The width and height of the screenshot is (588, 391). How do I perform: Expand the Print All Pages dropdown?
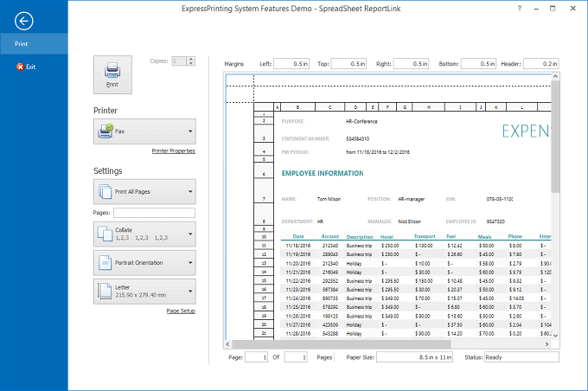[144, 191]
